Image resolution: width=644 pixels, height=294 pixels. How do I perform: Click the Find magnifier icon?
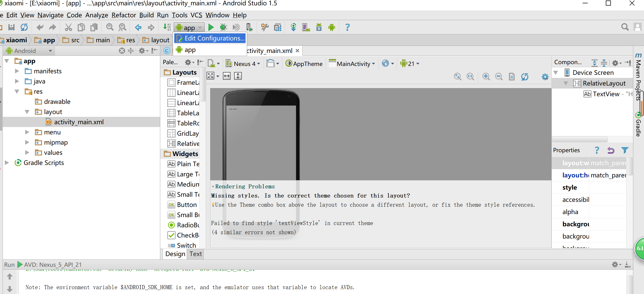coord(110,27)
